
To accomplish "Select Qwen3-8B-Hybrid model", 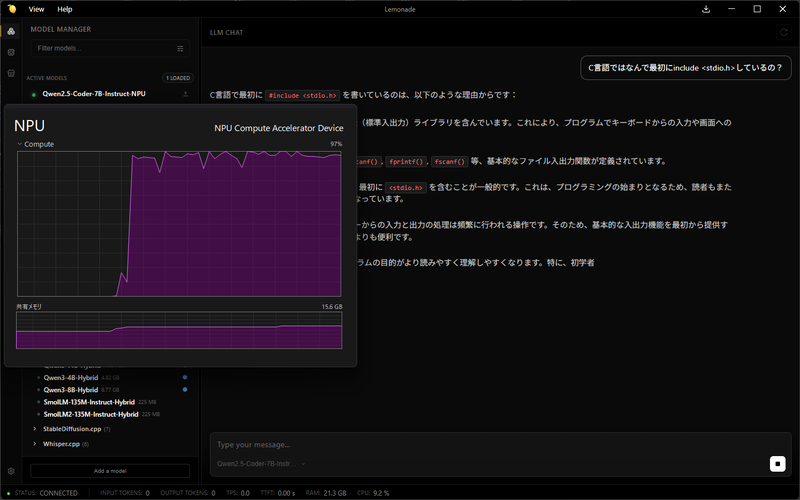I will point(70,390).
